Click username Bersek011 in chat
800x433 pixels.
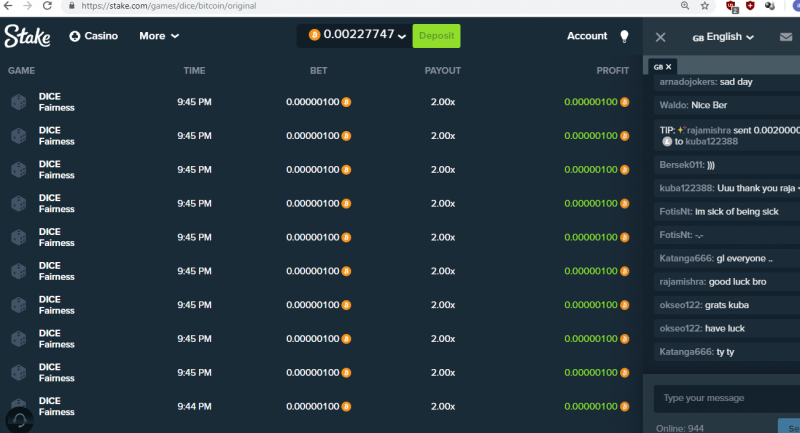682,165
